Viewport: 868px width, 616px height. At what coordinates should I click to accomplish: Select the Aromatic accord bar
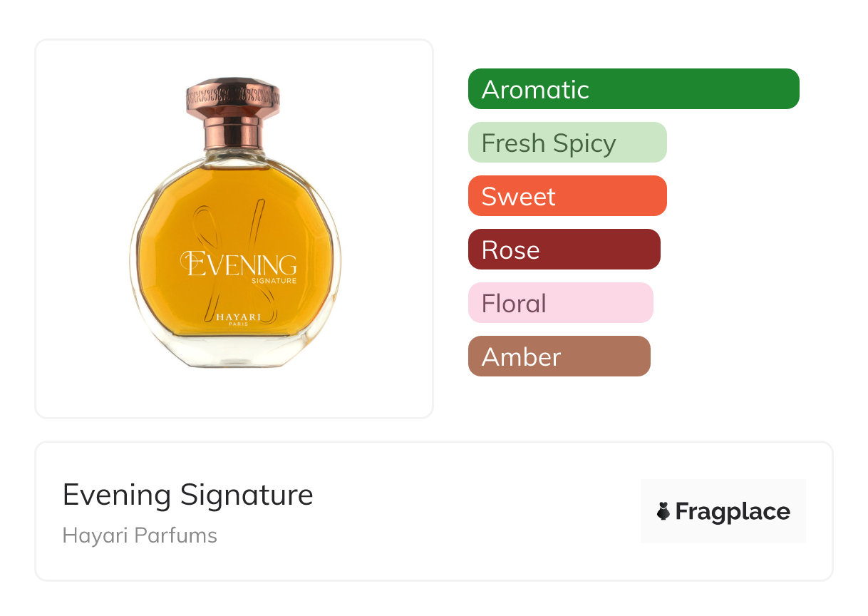point(633,89)
